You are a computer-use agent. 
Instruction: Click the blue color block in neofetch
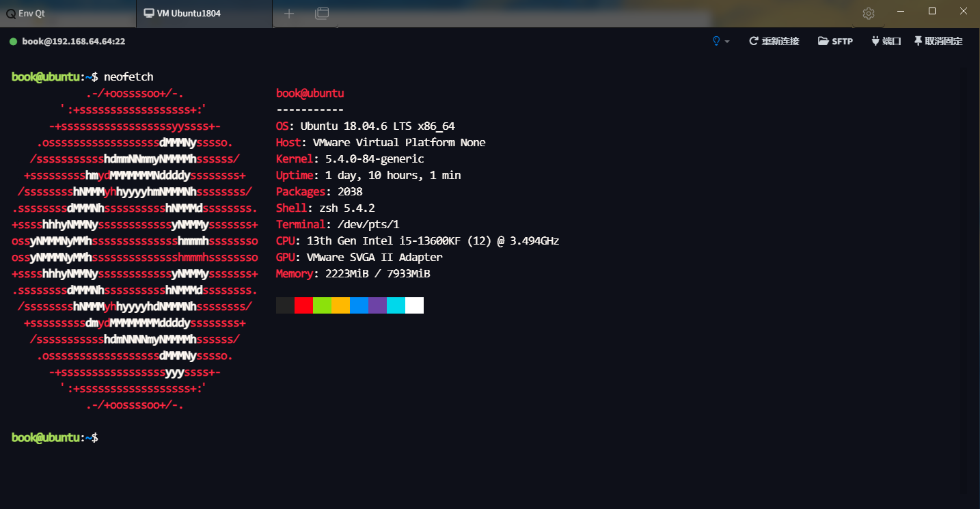(359, 305)
